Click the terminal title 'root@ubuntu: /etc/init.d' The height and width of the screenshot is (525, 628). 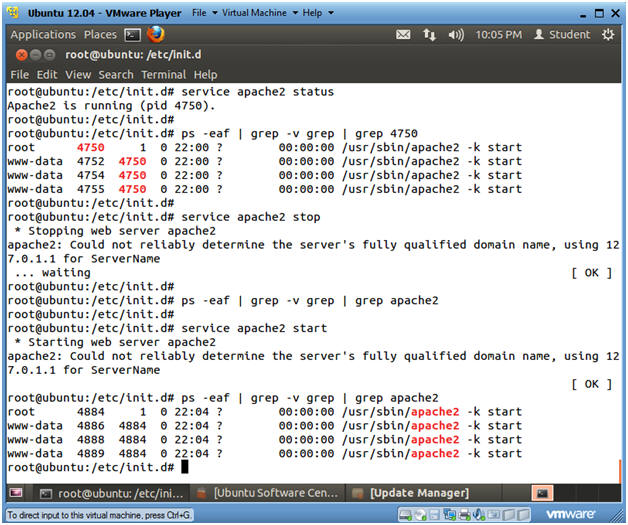coord(133,54)
